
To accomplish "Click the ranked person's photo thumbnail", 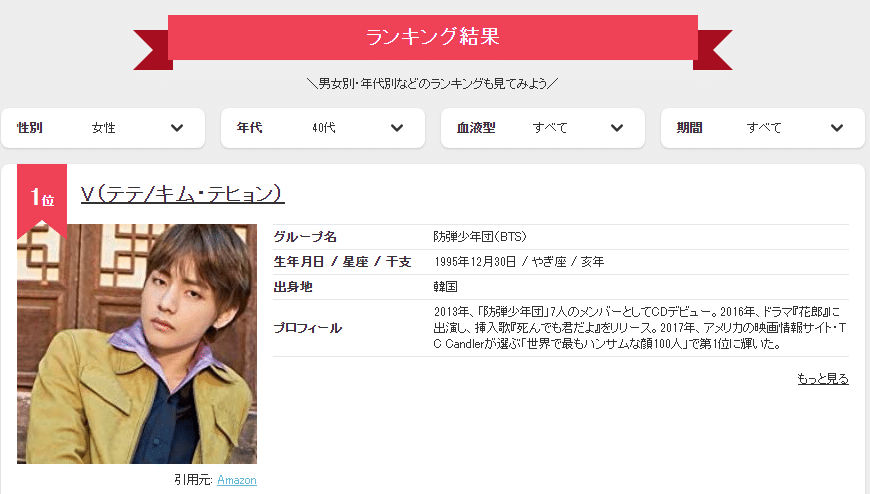I will [137, 344].
